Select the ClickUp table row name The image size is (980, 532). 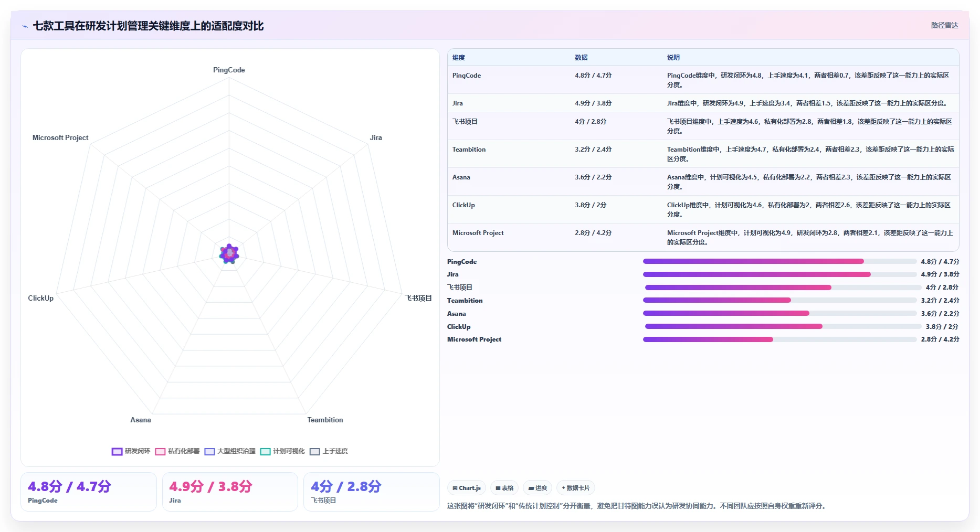(x=463, y=205)
